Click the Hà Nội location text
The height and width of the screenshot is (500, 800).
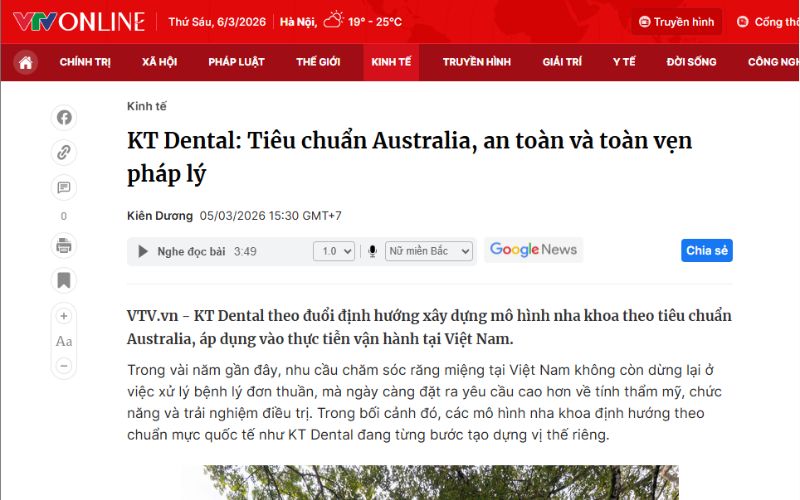[x=298, y=22]
